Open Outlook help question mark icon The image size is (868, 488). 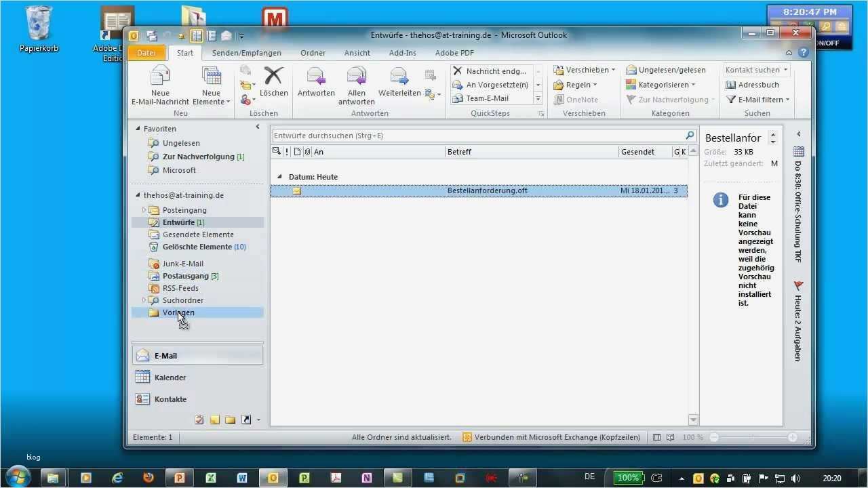pyautogui.click(x=804, y=53)
